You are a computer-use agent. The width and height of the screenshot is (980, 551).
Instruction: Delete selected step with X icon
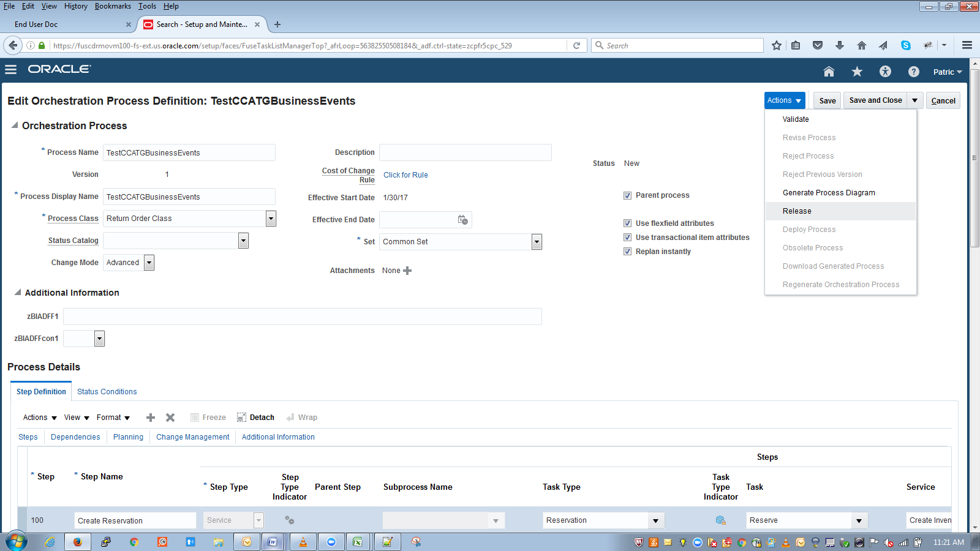(170, 418)
